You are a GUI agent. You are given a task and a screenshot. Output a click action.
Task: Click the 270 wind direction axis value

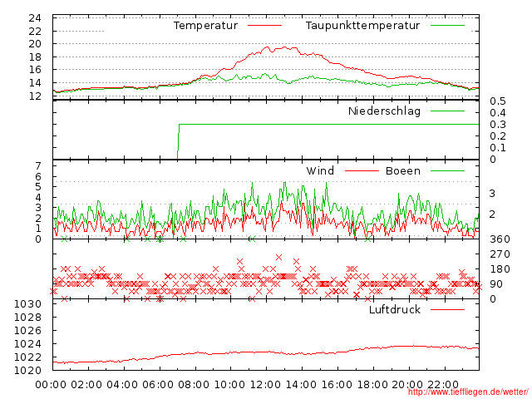coord(500,254)
